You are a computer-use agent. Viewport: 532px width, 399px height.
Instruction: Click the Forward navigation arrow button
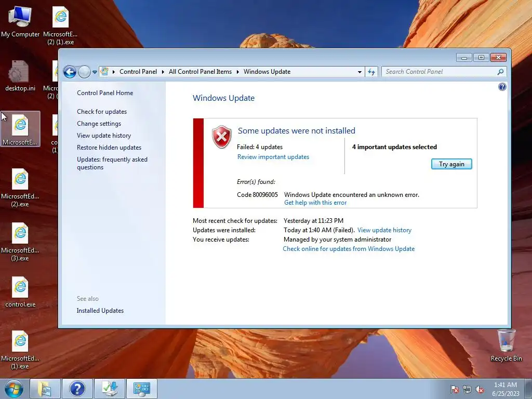pyautogui.click(x=84, y=72)
